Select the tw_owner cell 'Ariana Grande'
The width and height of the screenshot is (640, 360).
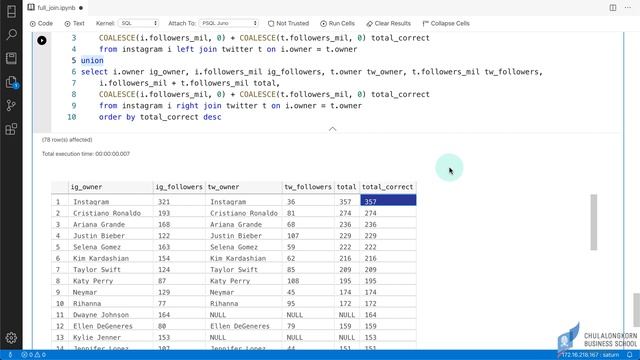pyautogui.click(x=244, y=224)
